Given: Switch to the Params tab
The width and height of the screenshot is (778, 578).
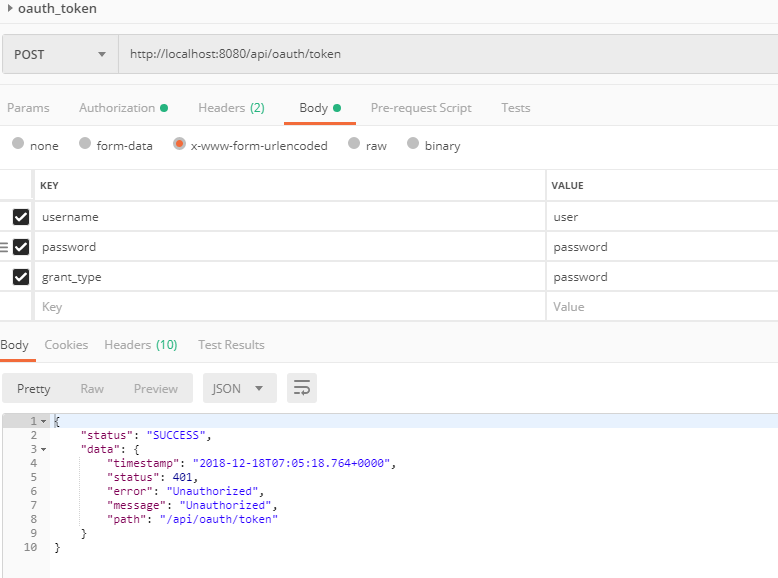Looking at the screenshot, I should pos(28,108).
